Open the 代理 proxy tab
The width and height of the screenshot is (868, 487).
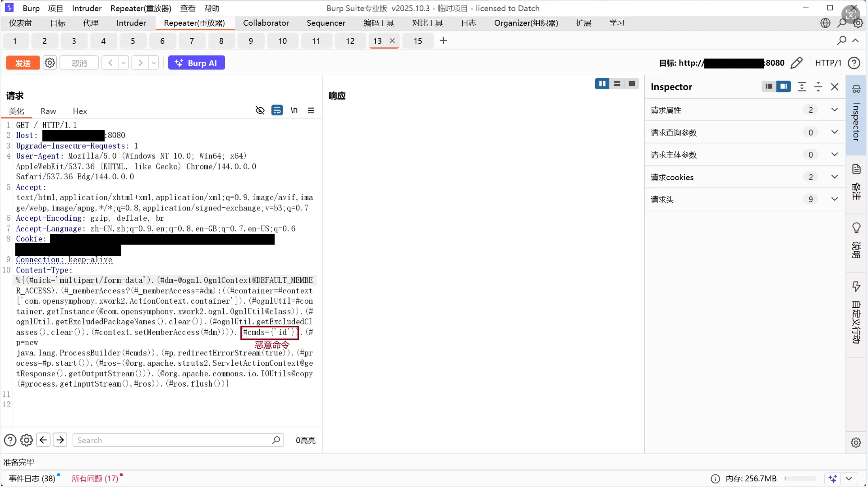point(91,23)
